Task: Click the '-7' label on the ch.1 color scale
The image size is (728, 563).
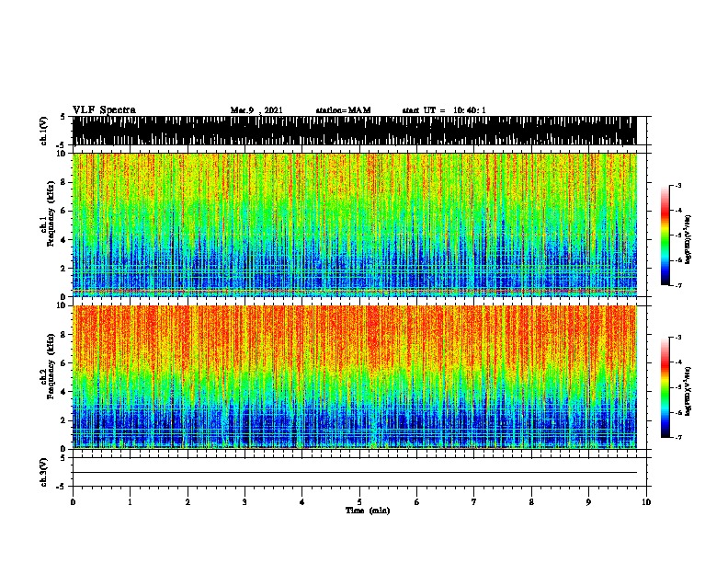Action: pyautogui.click(x=678, y=285)
